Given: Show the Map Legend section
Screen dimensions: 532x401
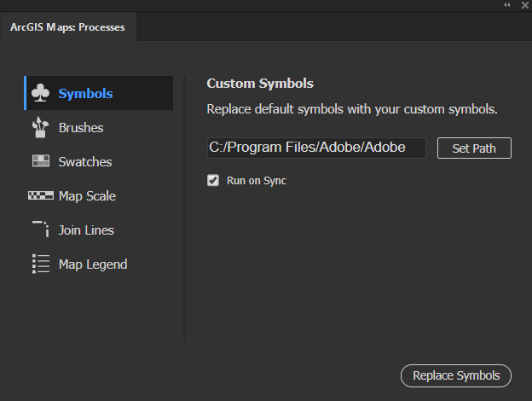Looking at the screenshot, I should 98,264.
